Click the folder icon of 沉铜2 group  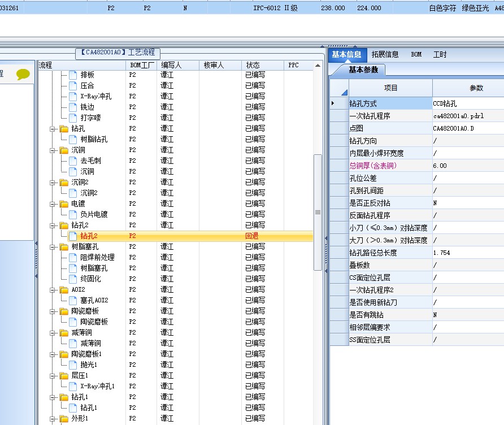(x=64, y=183)
